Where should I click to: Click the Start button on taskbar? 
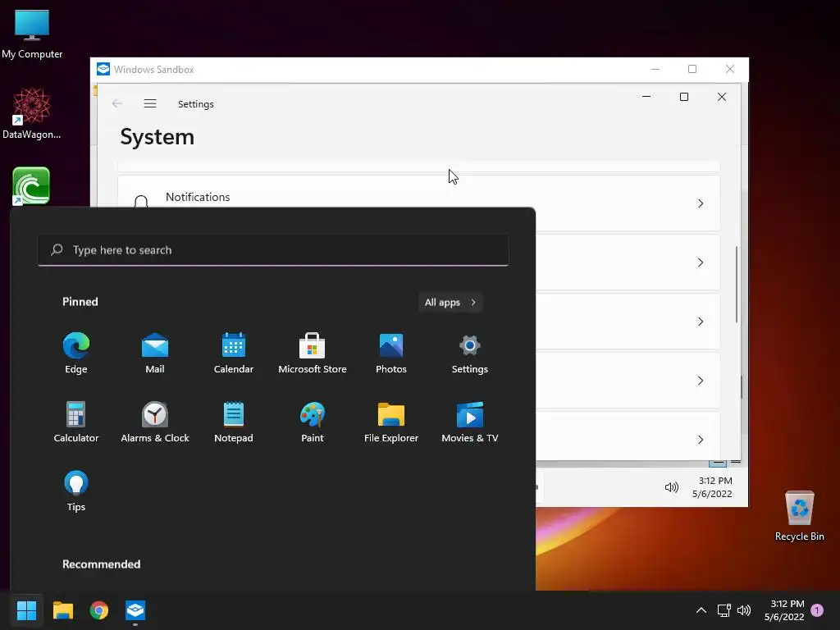point(26,609)
